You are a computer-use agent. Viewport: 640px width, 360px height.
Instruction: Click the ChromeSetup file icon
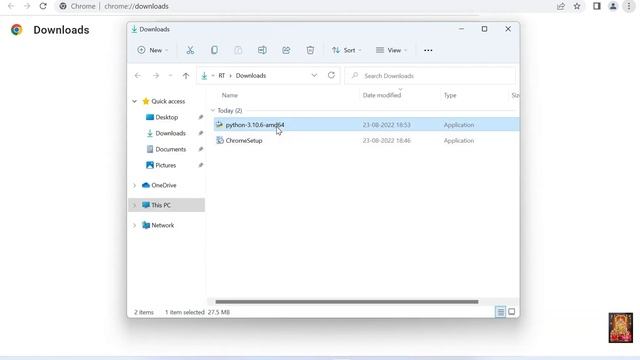coord(220,140)
